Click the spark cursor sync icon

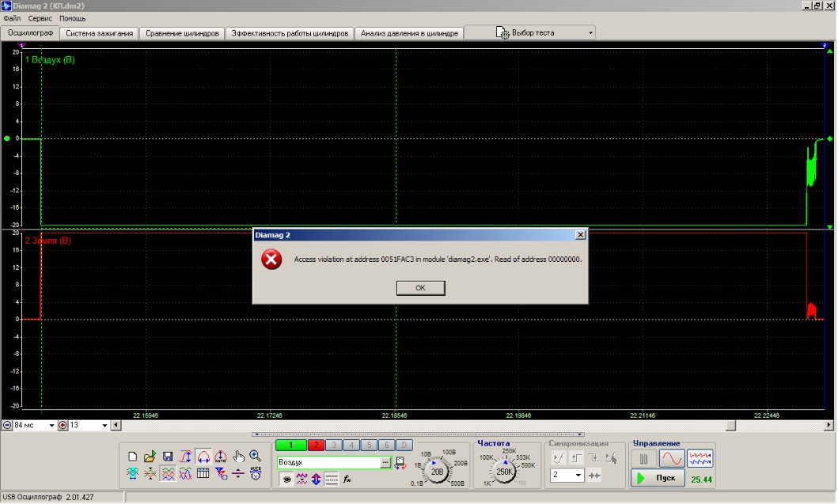(x=612, y=458)
